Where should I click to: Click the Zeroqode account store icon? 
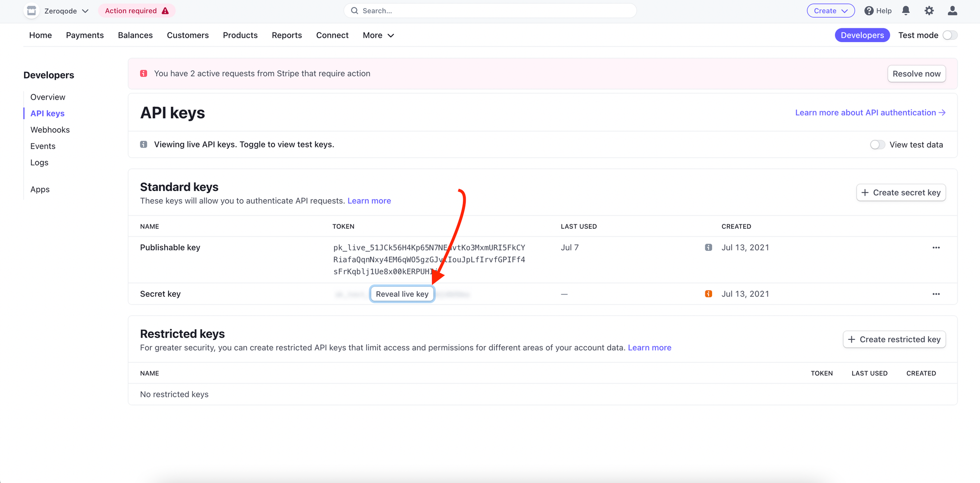[32, 11]
